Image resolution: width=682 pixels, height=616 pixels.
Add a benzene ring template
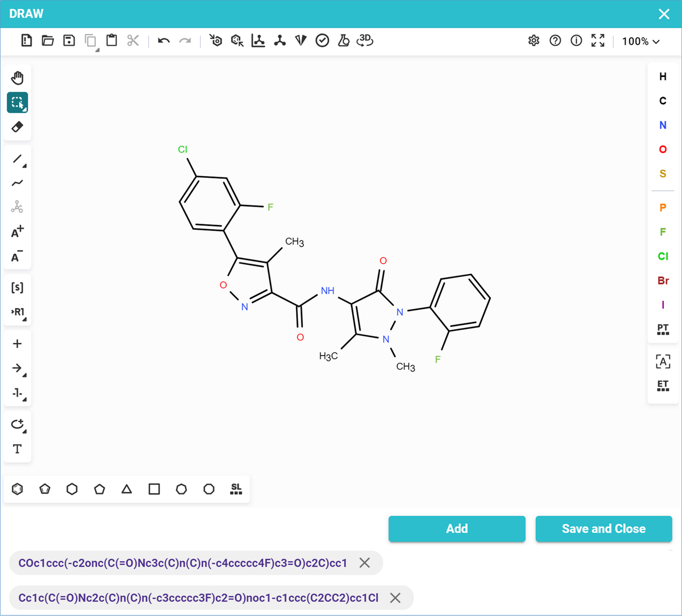click(18, 489)
